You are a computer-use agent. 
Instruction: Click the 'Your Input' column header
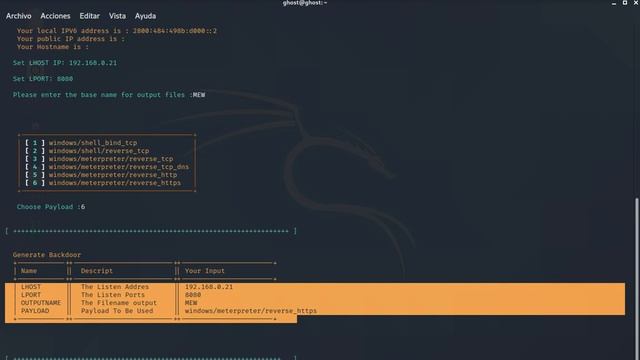(204, 271)
